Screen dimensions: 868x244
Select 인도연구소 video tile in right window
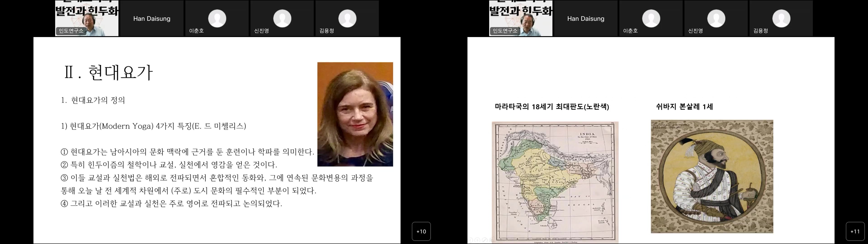(x=521, y=18)
